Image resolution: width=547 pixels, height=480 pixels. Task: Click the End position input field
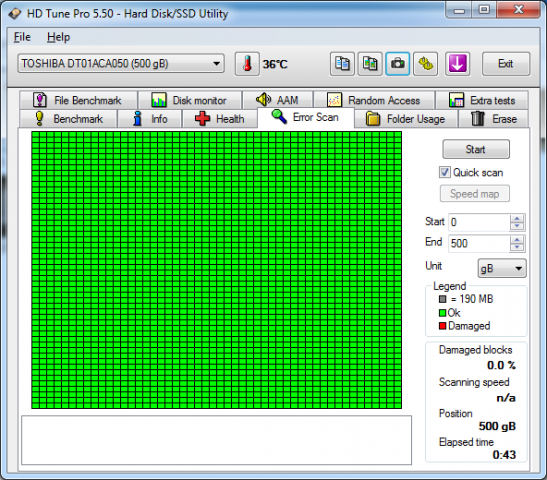(479, 243)
